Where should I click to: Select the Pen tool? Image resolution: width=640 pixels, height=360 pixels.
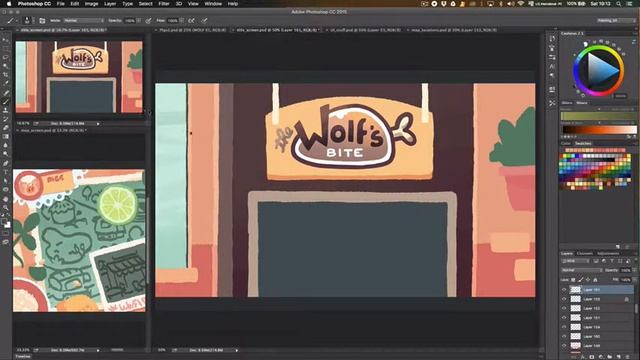[5, 163]
